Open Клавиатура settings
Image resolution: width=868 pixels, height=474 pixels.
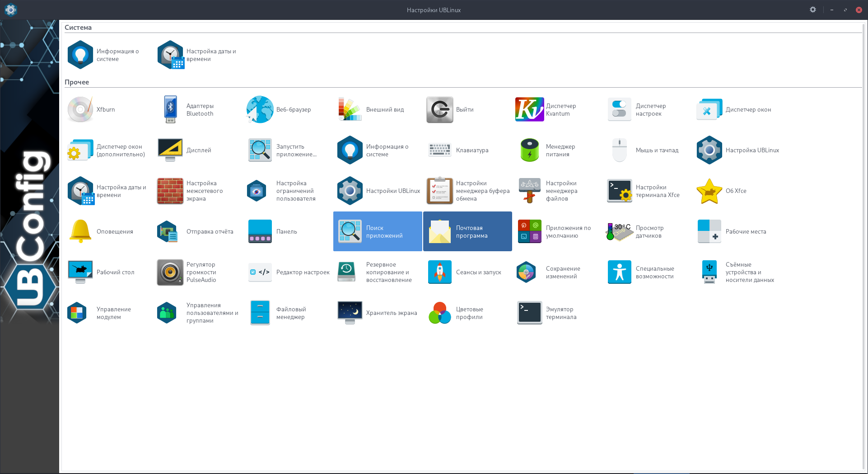(x=467, y=150)
